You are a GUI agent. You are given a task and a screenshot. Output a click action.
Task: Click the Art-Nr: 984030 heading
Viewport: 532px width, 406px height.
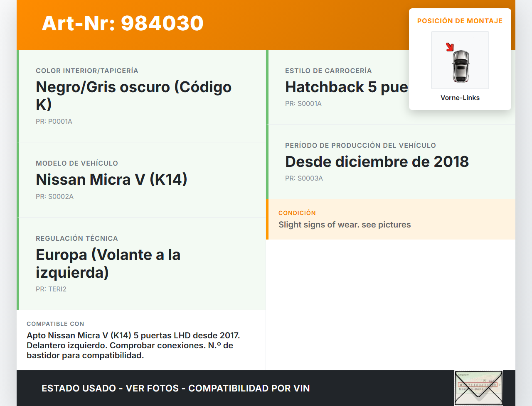point(123,24)
